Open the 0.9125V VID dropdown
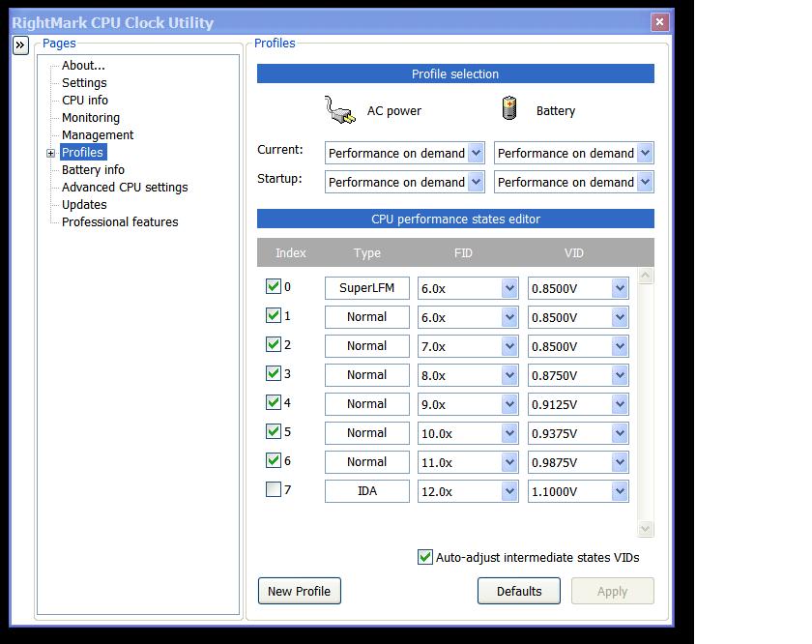This screenshot has height=644, width=812. pyautogui.click(x=620, y=404)
